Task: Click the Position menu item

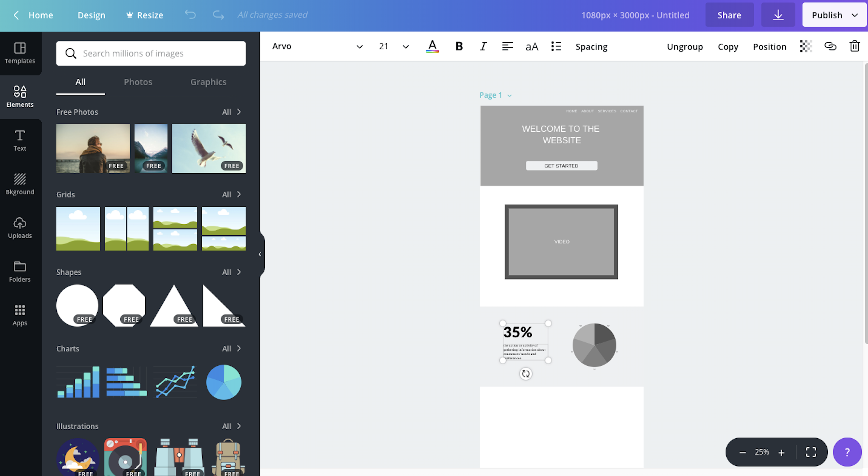Action: (770, 46)
